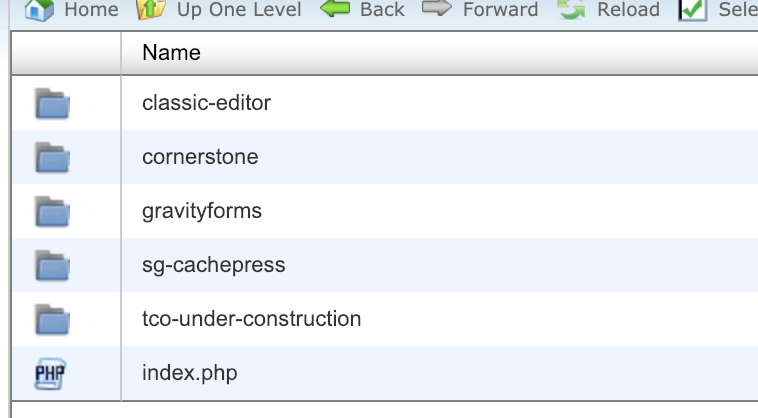Image resolution: width=758 pixels, height=418 pixels.
Task: Click the Home house icon
Action: (x=38, y=10)
